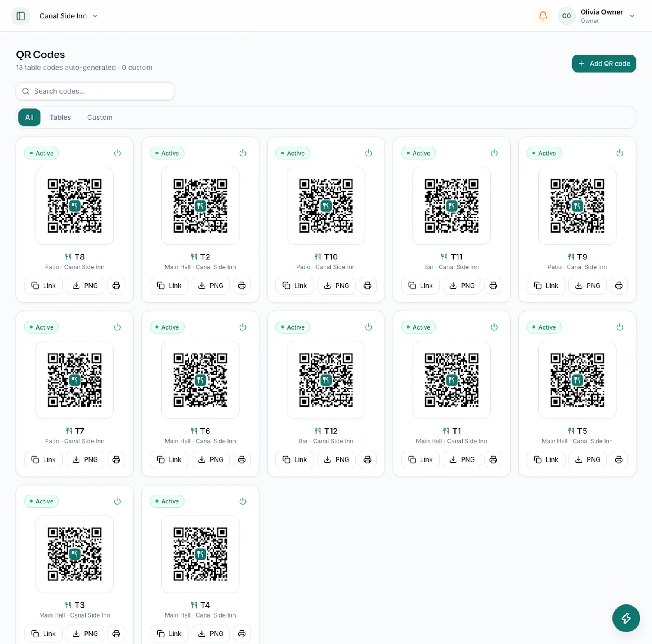Viewport: 652px width, 644px height.
Task: Expand the Canal Side Inn venue dropdown
Action: pyautogui.click(x=68, y=16)
